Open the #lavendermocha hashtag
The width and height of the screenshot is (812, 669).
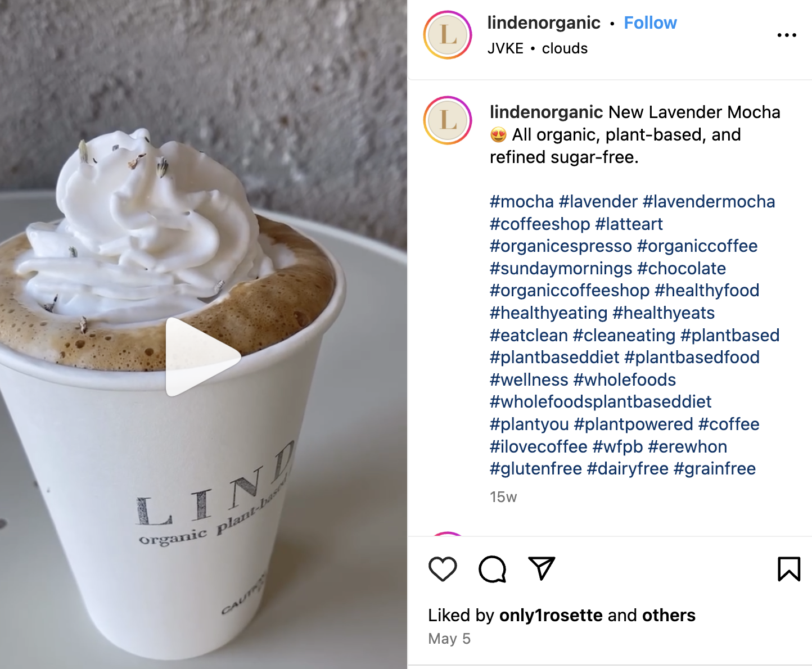click(709, 202)
